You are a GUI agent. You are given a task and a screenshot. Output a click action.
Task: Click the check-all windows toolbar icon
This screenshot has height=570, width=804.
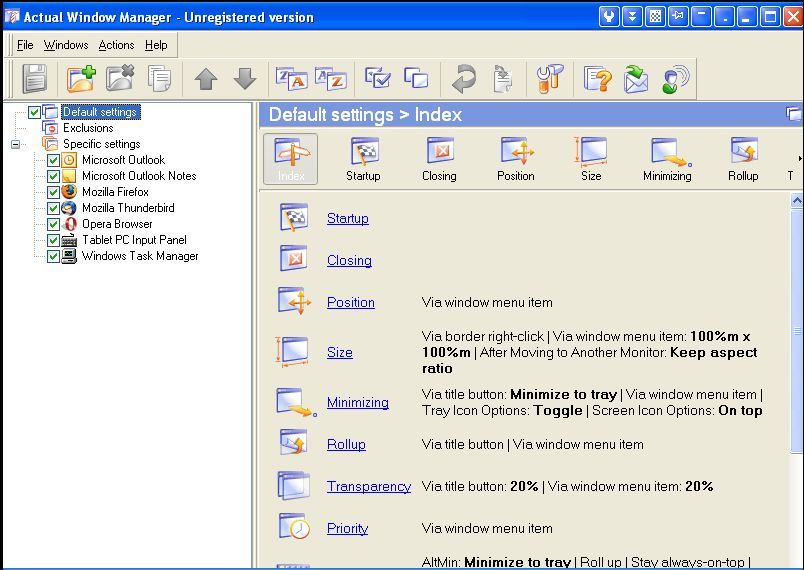377,78
